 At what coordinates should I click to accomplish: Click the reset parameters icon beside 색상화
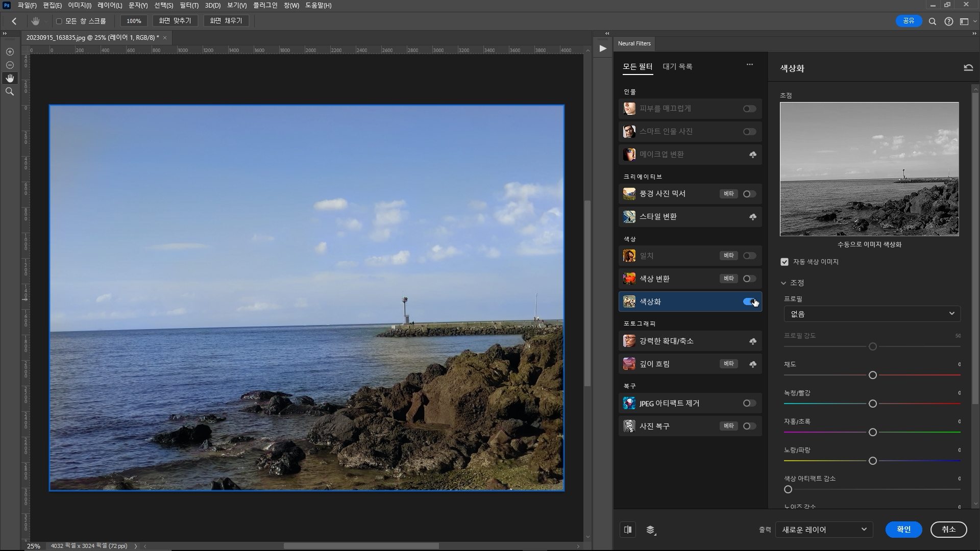point(968,68)
